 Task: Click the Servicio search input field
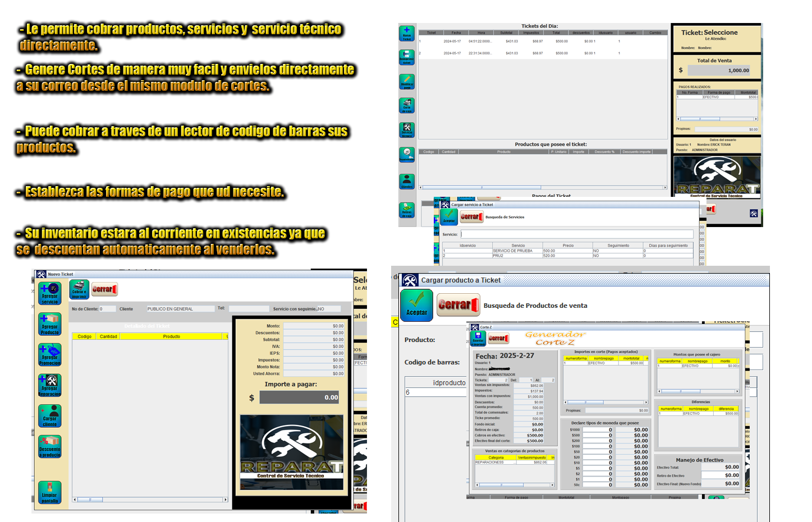(x=577, y=234)
